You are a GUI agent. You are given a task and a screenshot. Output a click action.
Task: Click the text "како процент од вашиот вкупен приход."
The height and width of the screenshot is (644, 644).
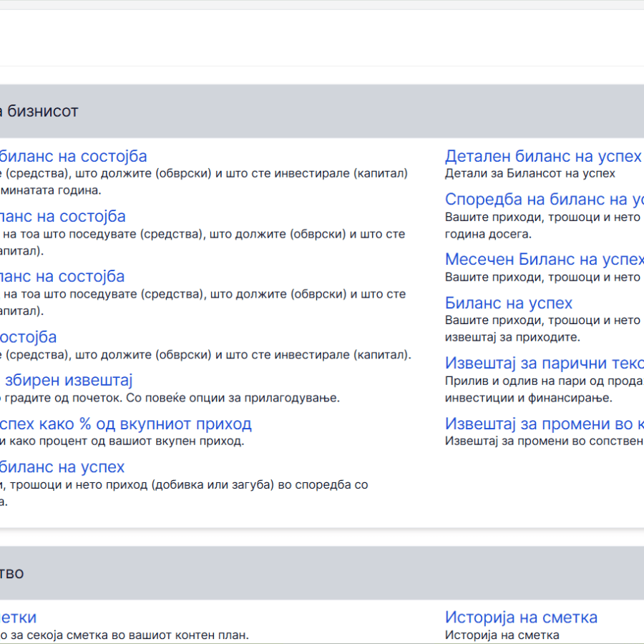click(127, 441)
